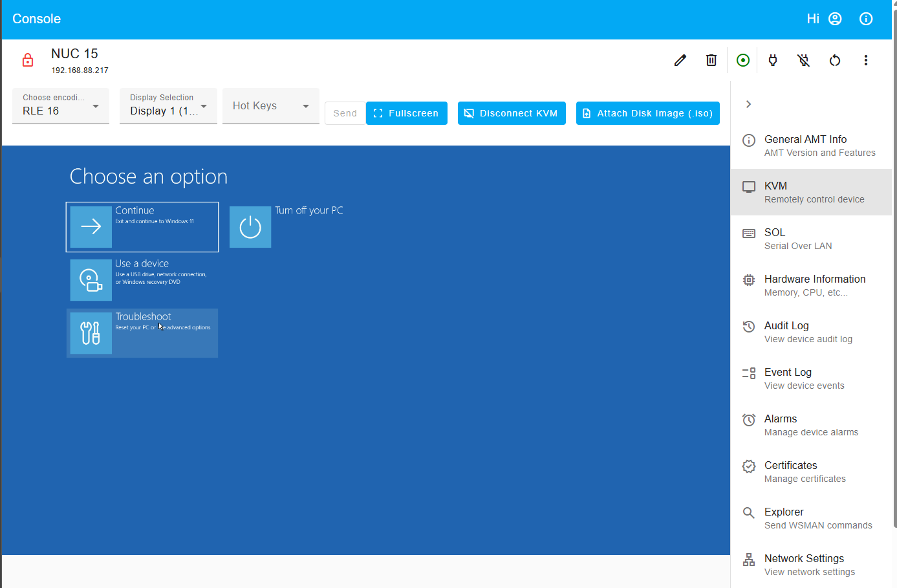Viewport: 897px width, 588px height.
Task: Open Hardware Information from the sidebar
Action: pos(815,285)
